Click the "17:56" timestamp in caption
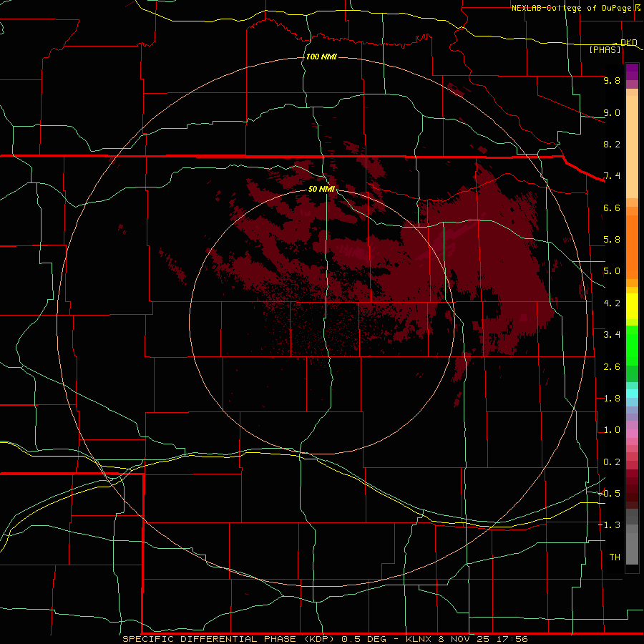Screen dimensions: 644x644 [x=512, y=639]
